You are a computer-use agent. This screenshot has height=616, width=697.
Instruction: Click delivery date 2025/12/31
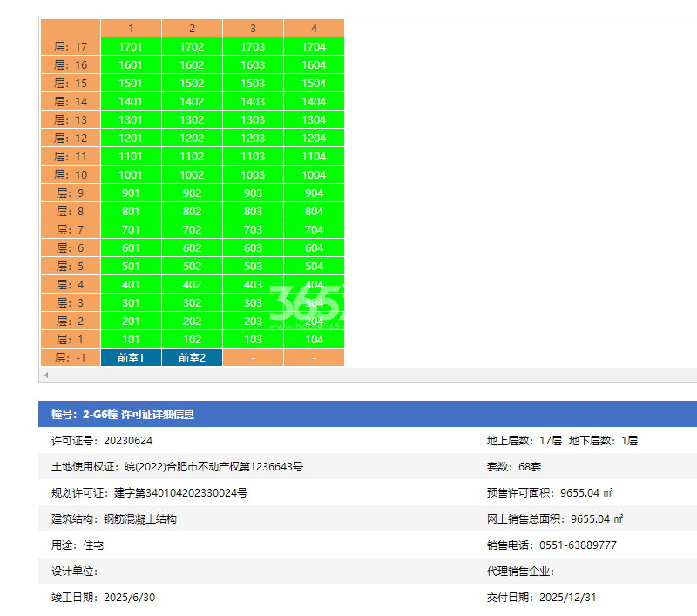[568, 598]
